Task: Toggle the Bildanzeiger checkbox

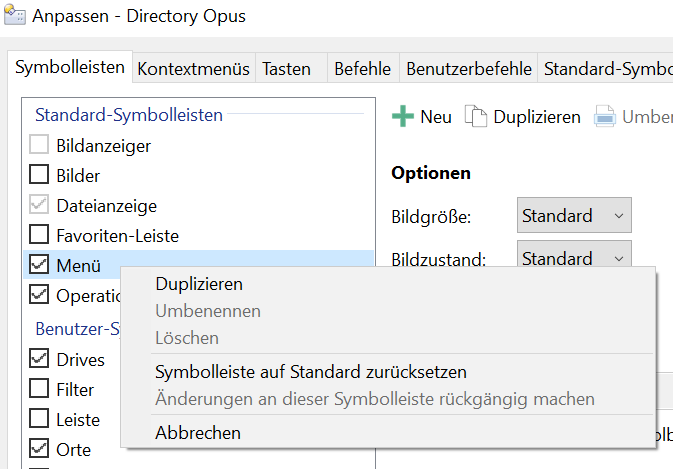Action: [39, 144]
